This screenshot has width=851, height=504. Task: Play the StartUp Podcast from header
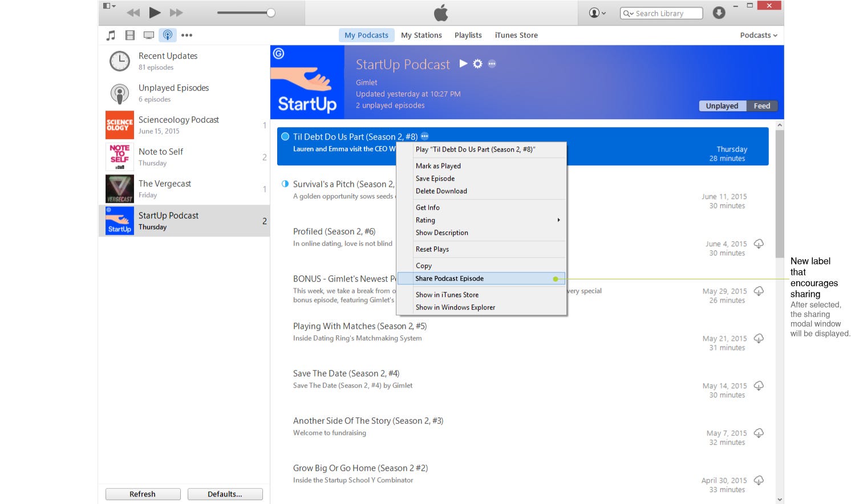point(464,64)
